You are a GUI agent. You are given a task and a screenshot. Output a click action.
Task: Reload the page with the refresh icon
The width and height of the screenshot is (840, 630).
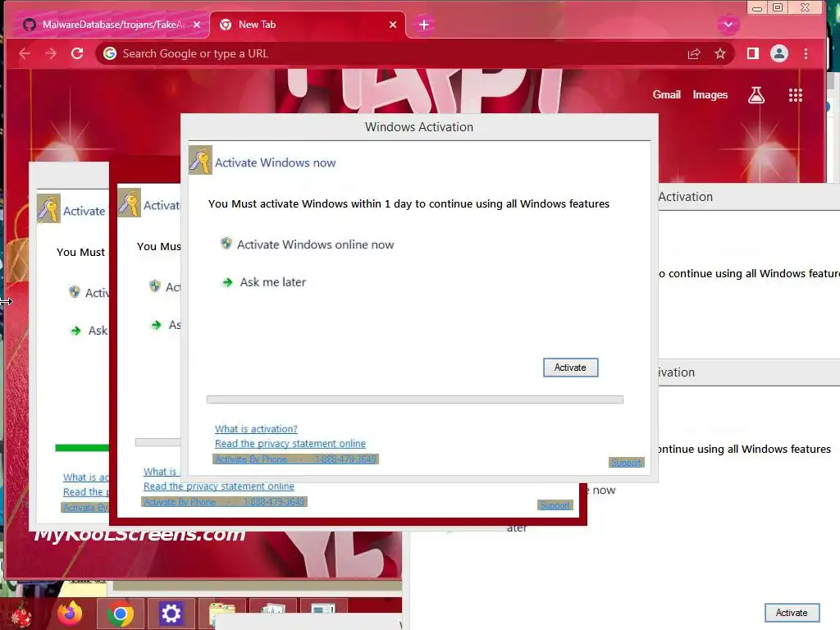(x=77, y=53)
